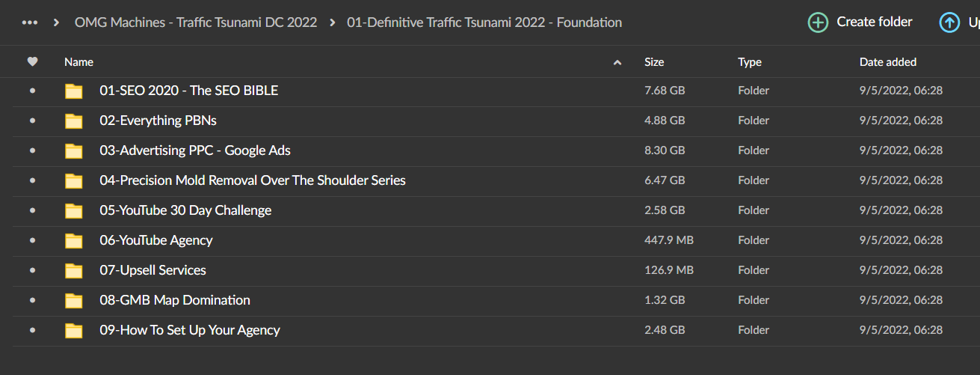Sort by the Size column header
980x375 pixels.
click(654, 62)
